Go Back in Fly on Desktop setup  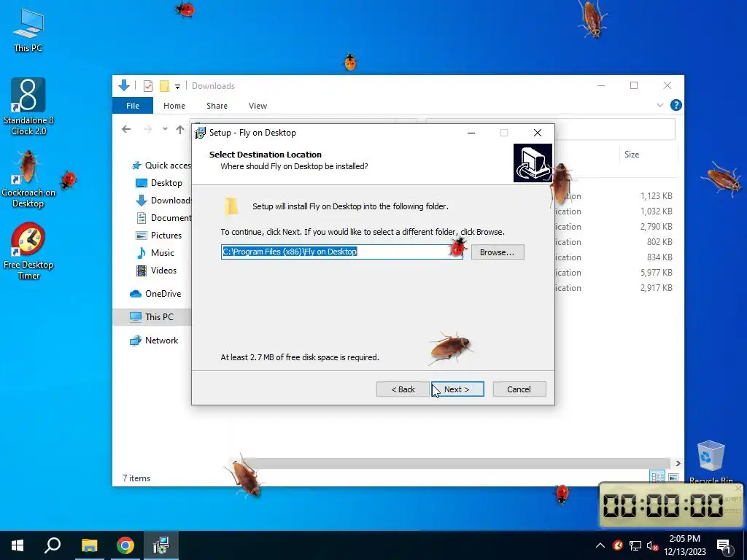(x=403, y=389)
